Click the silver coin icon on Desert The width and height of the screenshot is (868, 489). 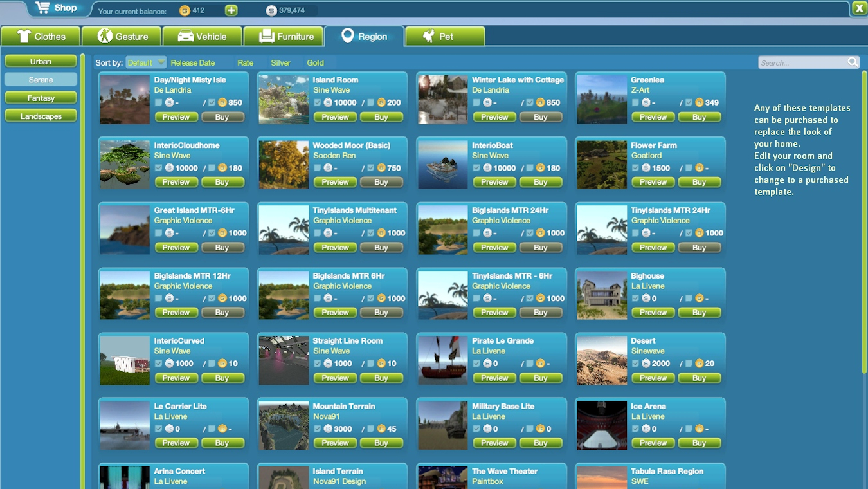coord(646,364)
